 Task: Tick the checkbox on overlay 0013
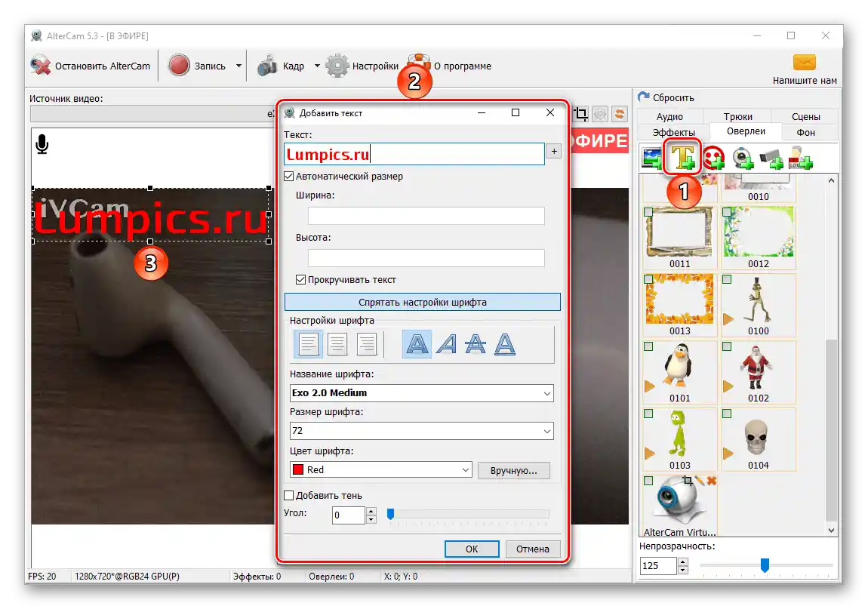click(x=649, y=279)
